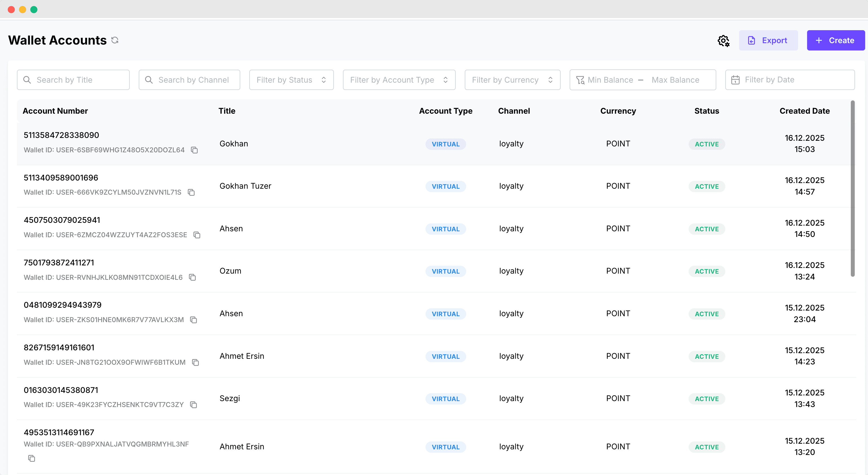
Task: Copy Gokhan's wallet ID
Action: (x=194, y=150)
